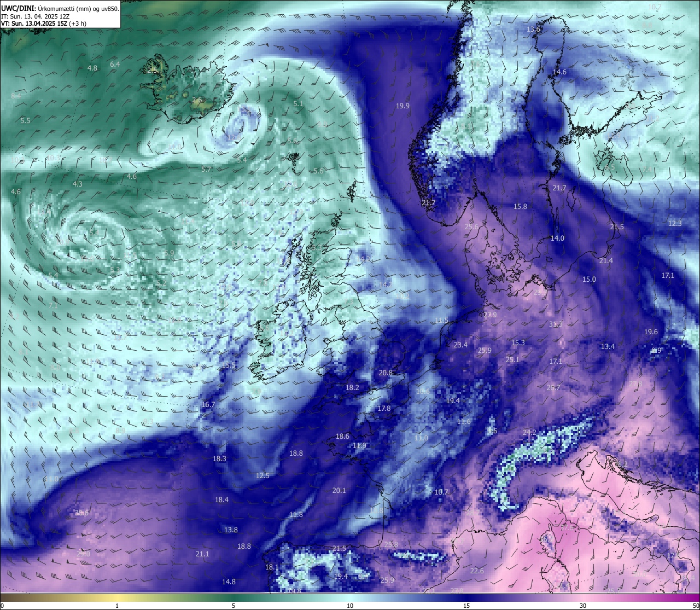
Task: Click the 19.9 value west of Norway
Action: 402,106
